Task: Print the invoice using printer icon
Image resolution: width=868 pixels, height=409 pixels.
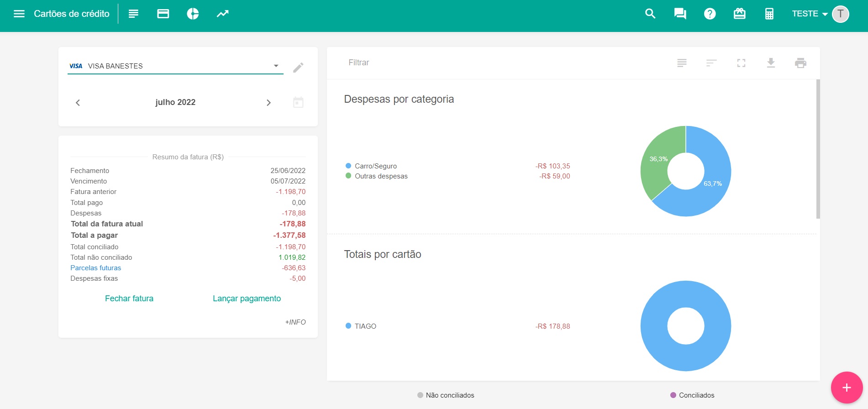Action: tap(800, 63)
